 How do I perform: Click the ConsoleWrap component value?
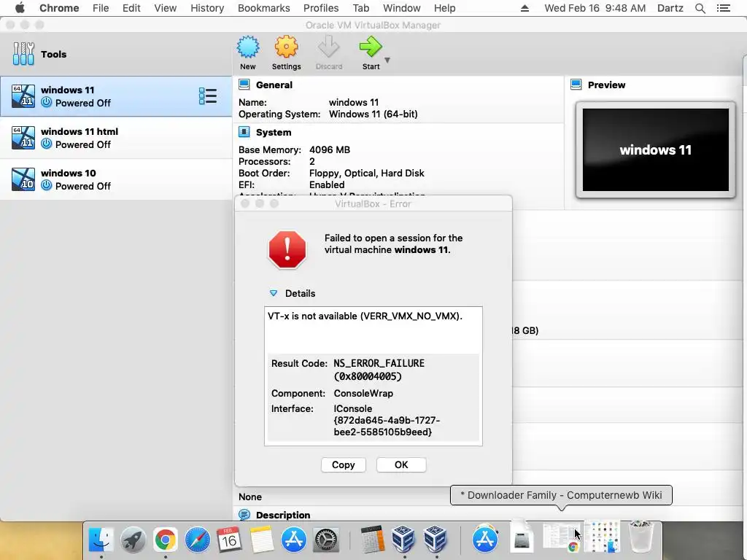(363, 393)
